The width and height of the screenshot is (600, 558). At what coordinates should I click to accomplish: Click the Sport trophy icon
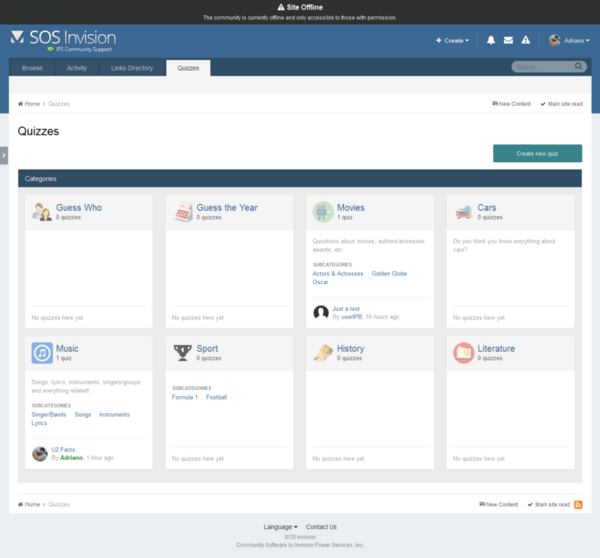click(x=183, y=353)
